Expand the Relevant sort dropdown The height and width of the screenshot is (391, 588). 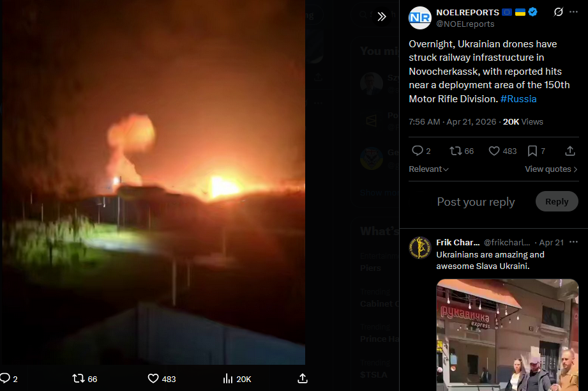(x=428, y=169)
